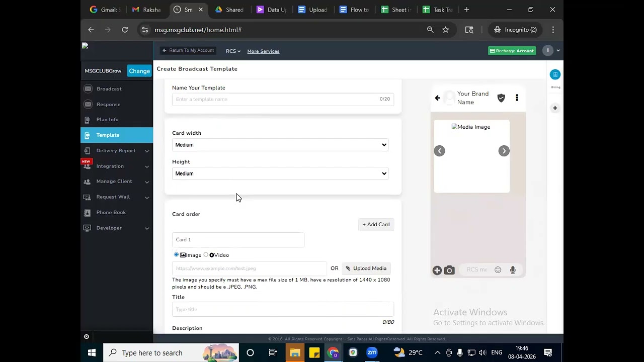Open the notification center icon
The width and height of the screenshot is (644, 362).
(x=548, y=352)
